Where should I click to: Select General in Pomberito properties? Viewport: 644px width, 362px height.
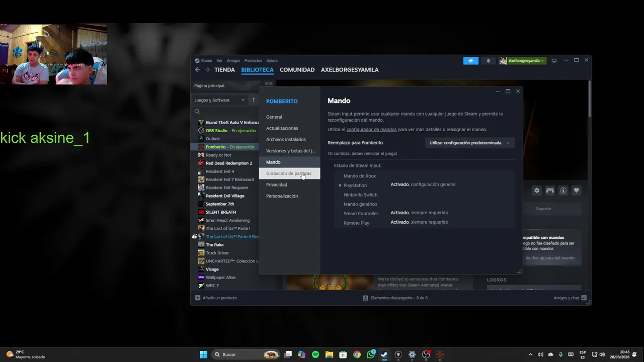(x=289, y=117)
